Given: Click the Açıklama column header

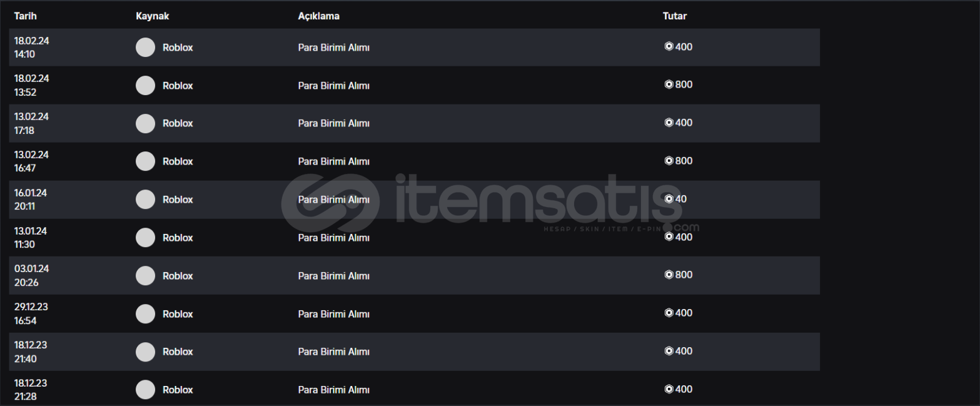Looking at the screenshot, I should (318, 16).
